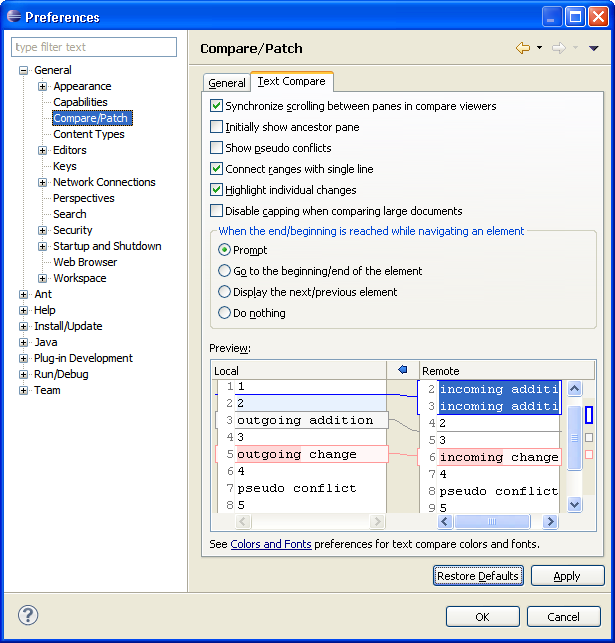Enable Show pseudo conflicts checkbox
The image size is (615, 643).
point(216,147)
